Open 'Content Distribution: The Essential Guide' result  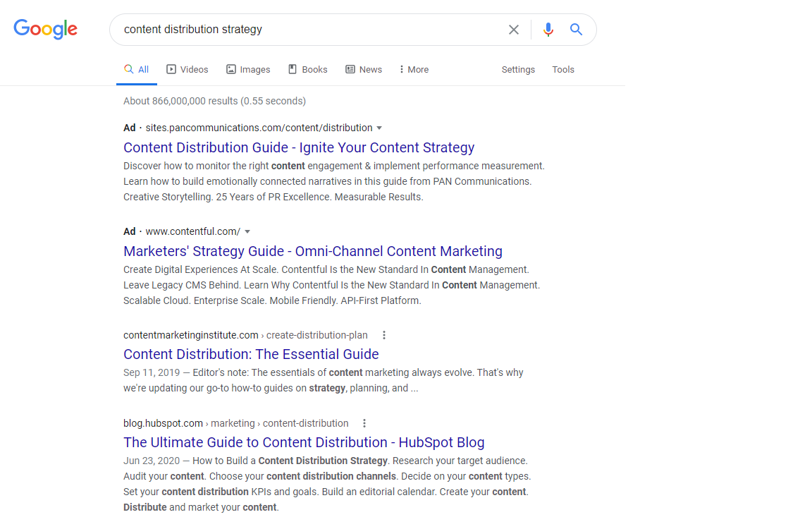pyautogui.click(x=251, y=354)
